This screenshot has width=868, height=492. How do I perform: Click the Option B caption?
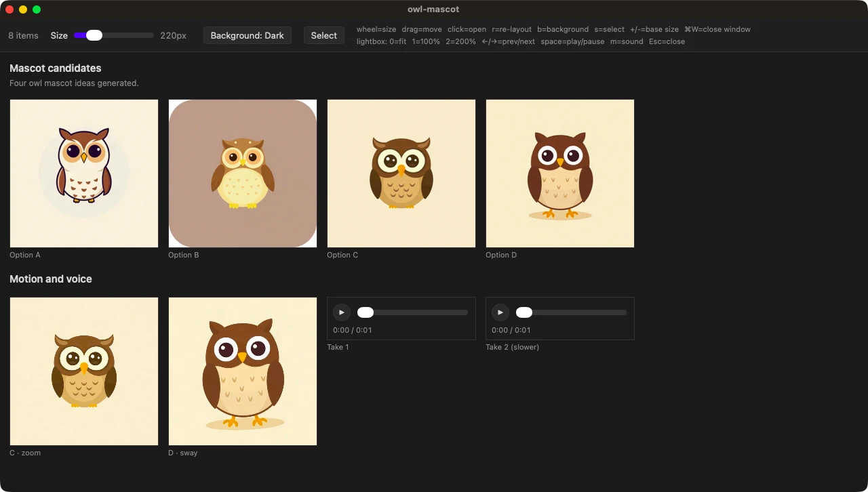coord(184,255)
